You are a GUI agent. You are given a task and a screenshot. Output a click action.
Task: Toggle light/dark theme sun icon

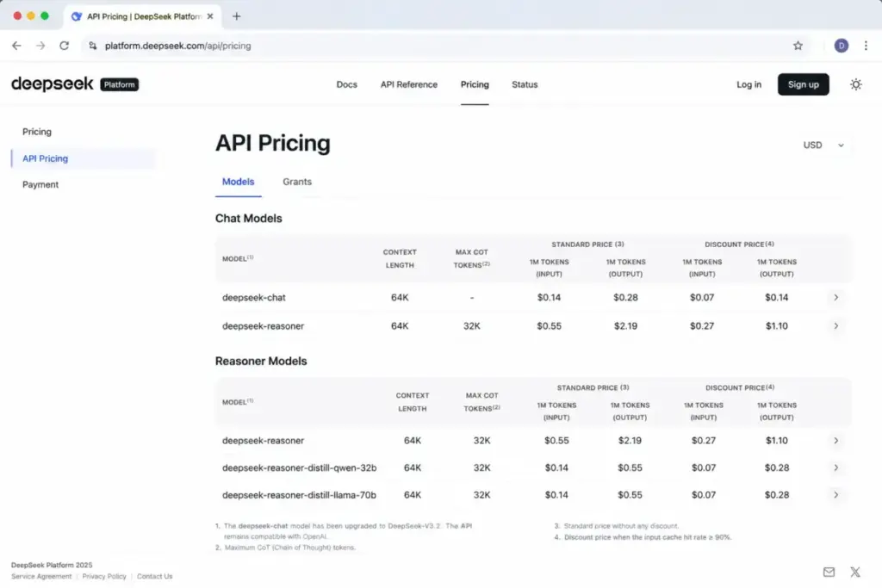coord(855,84)
